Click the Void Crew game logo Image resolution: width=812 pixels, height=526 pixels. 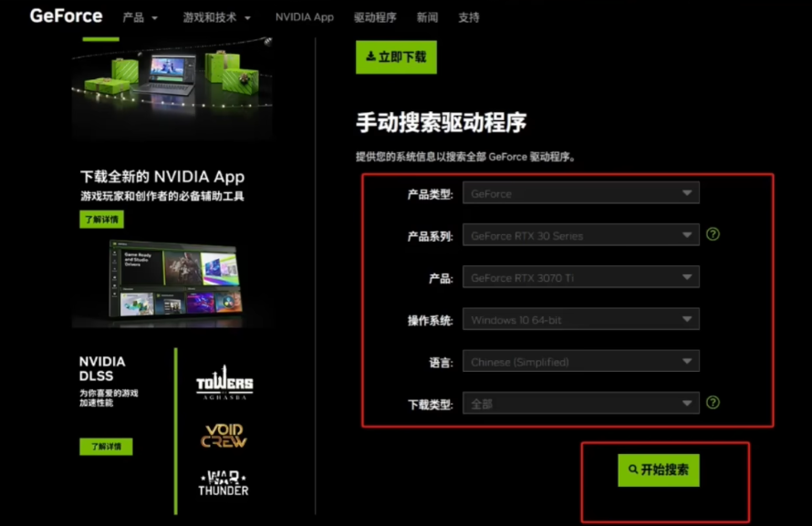coord(224,435)
